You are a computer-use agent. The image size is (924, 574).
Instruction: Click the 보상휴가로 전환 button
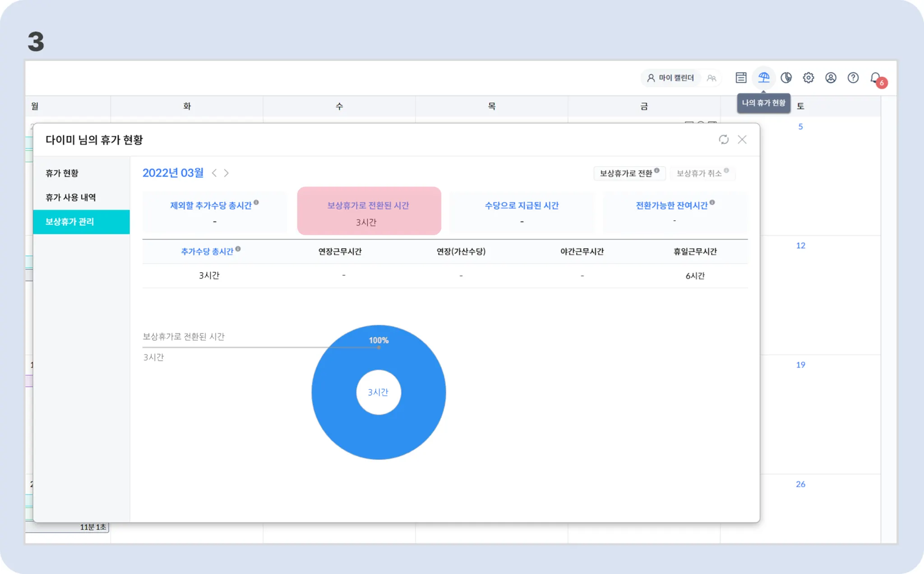(x=628, y=173)
